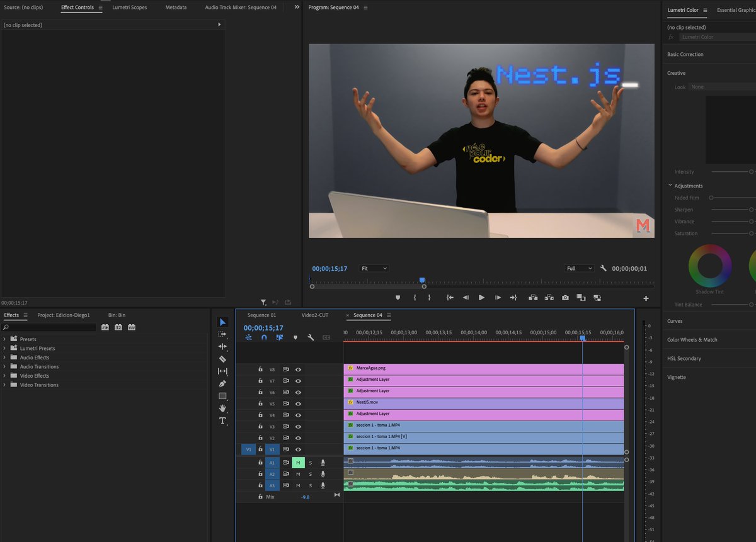Add a marker in the Program monitor
The height and width of the screenshot is (542, 756).
(398, 298)
